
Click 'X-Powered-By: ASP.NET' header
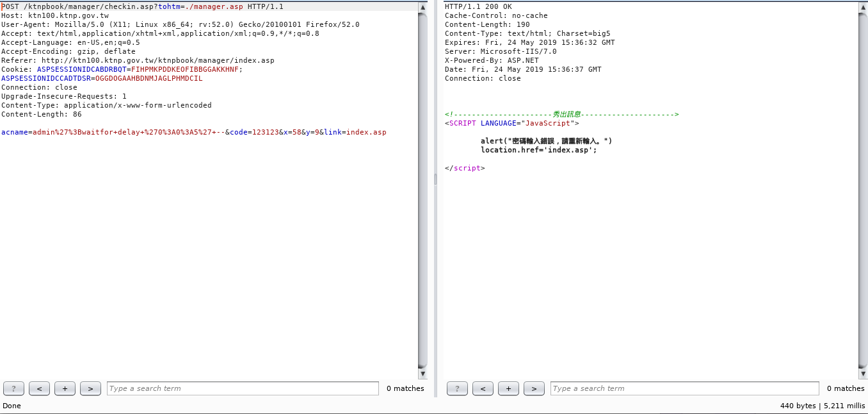[492, 60]
